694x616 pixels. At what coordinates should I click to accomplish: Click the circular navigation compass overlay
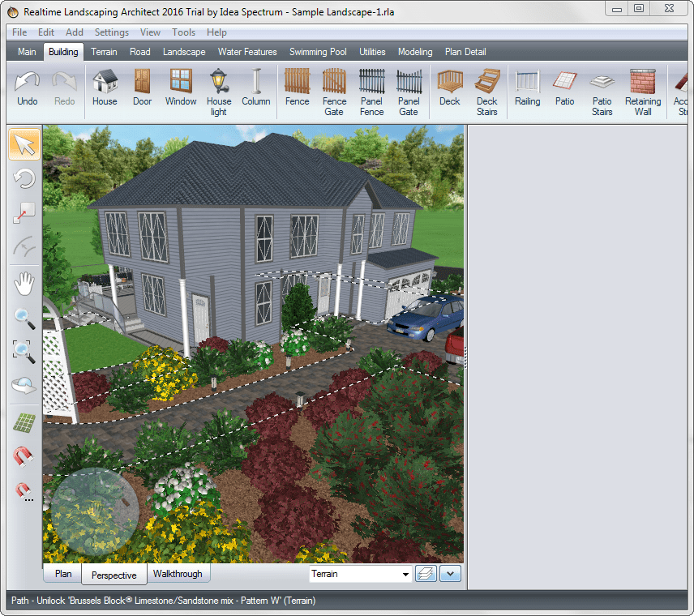95,511
